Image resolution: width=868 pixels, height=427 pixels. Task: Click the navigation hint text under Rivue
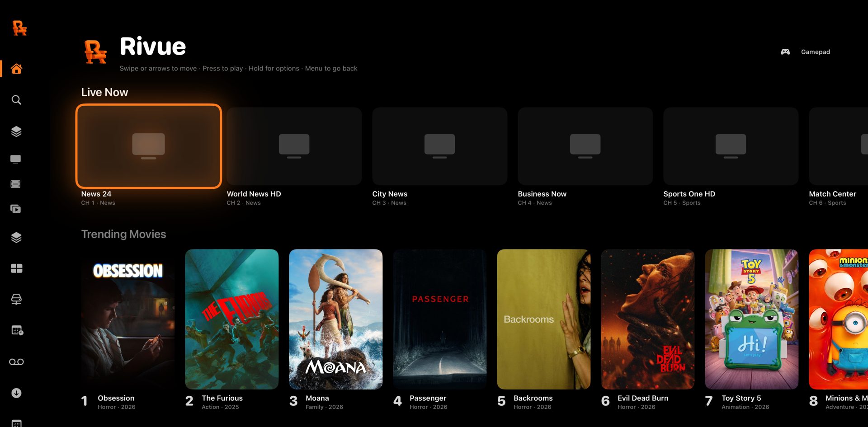238,68
